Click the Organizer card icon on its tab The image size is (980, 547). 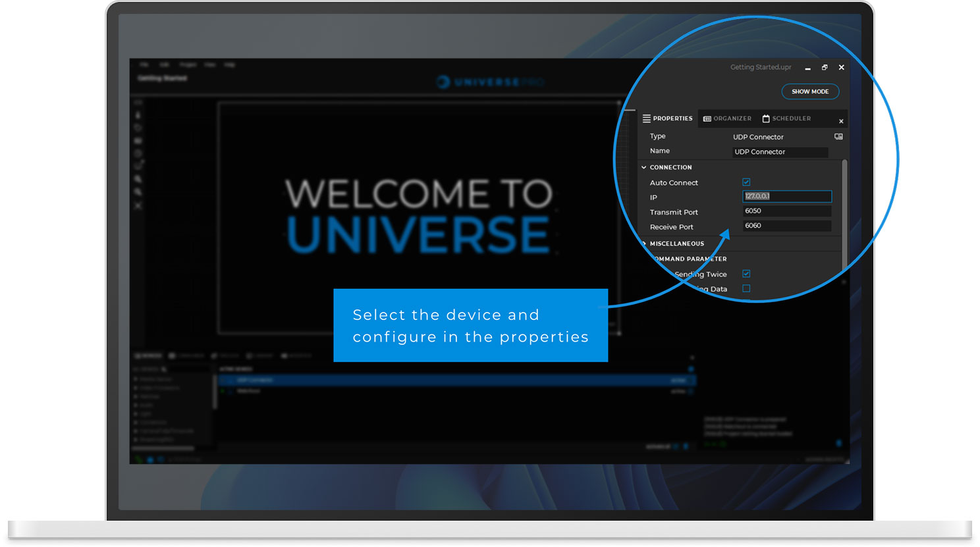pyautogui.click(x=707, y=118)
